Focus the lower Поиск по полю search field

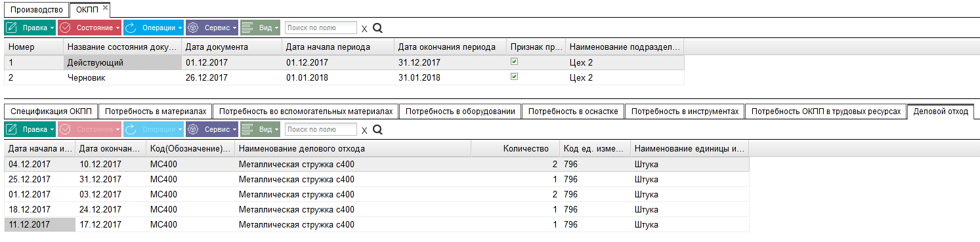click(x=321, y=130)
